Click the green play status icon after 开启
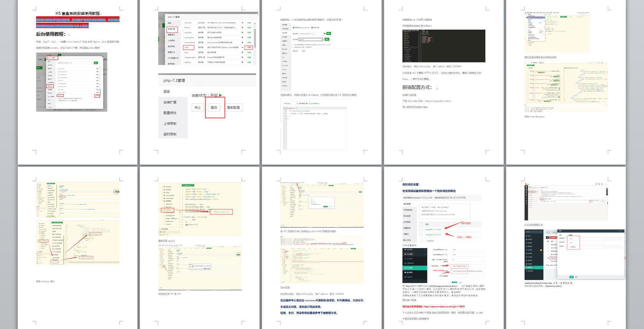The width and height of the screenshot is (644, 329). [x=220, y=95]
